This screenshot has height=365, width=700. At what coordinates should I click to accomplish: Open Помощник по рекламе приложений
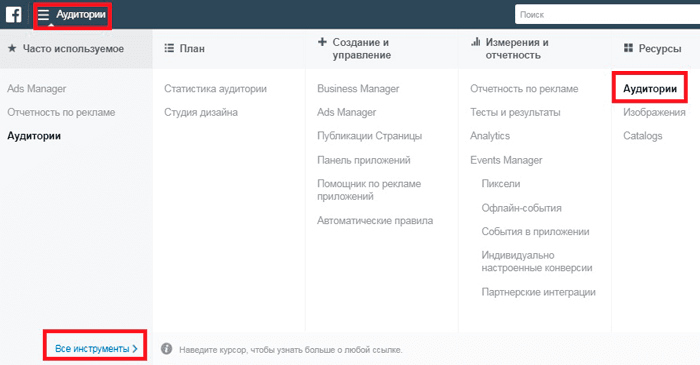click(x=369, y=190)
